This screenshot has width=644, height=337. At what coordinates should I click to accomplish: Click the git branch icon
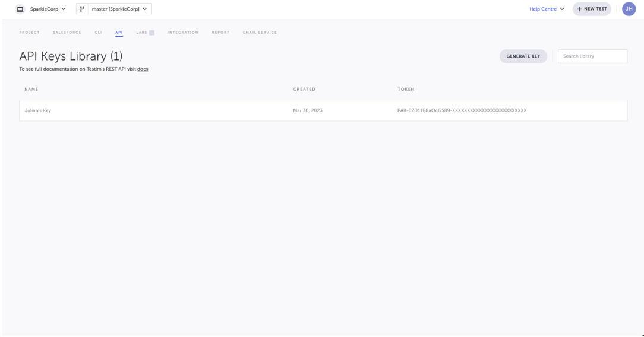pyautogui.click(x=82, y=9)
